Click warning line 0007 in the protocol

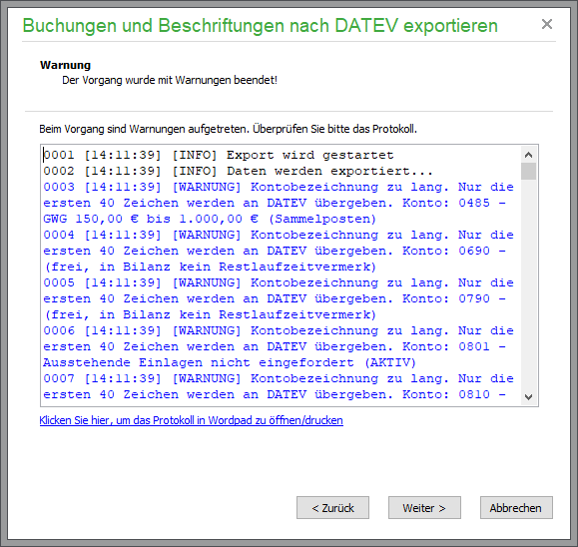[279, 379]
